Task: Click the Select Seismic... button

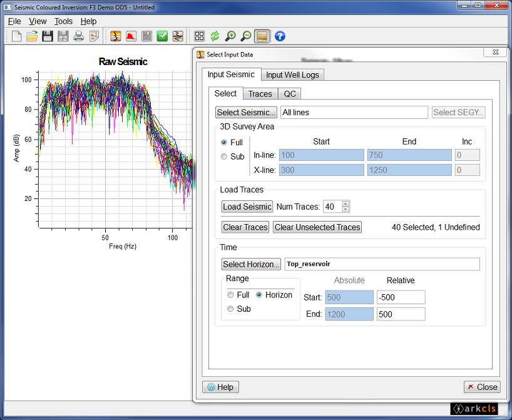Action: click(x=246, y=112)
